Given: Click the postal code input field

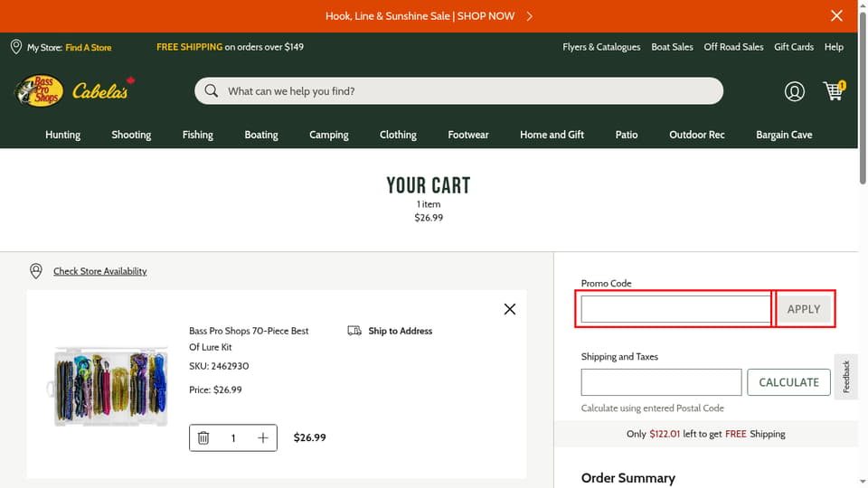Looking at the screenshot, I should (x=661, y=382).
